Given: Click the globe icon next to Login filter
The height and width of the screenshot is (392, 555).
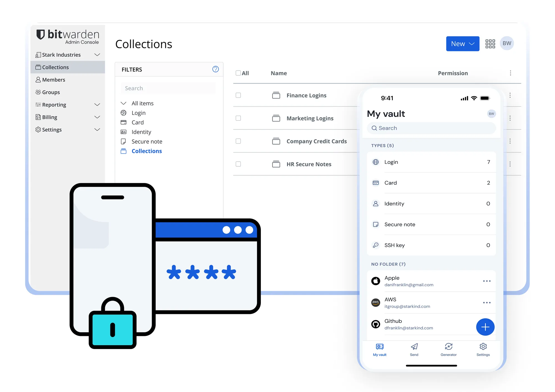Looking at the screenshot, I should pos(123,113).
